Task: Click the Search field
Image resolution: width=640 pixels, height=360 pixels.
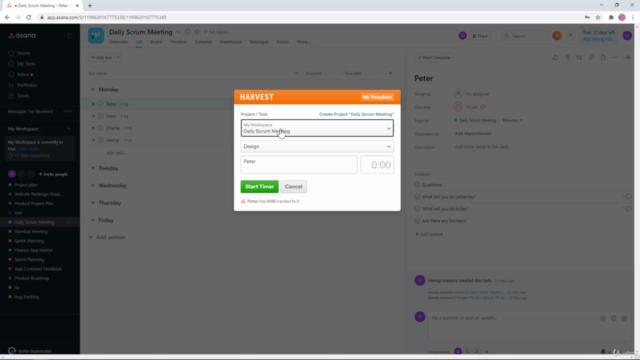Action: [x=524, y=36]
